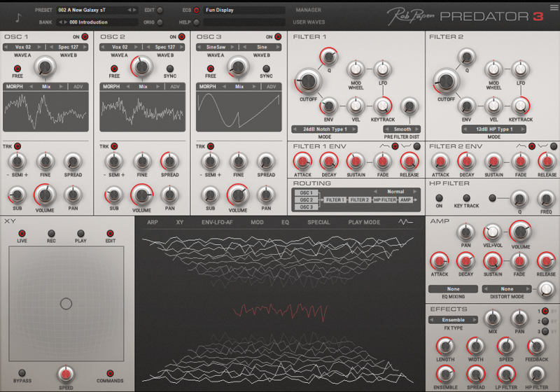Screen dimensions: 560x392
Task: Enable OSC 2 SYNC
Action: click(170, 69)
